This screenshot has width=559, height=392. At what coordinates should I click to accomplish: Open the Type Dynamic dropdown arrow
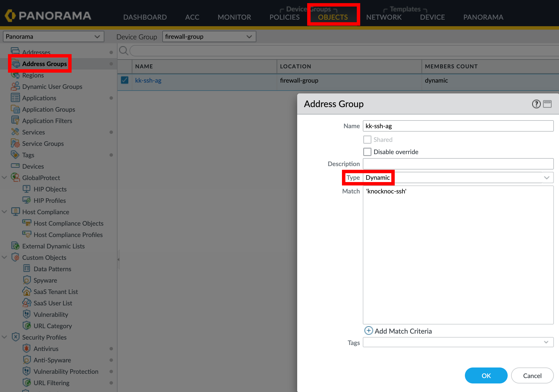pos(546,178)
